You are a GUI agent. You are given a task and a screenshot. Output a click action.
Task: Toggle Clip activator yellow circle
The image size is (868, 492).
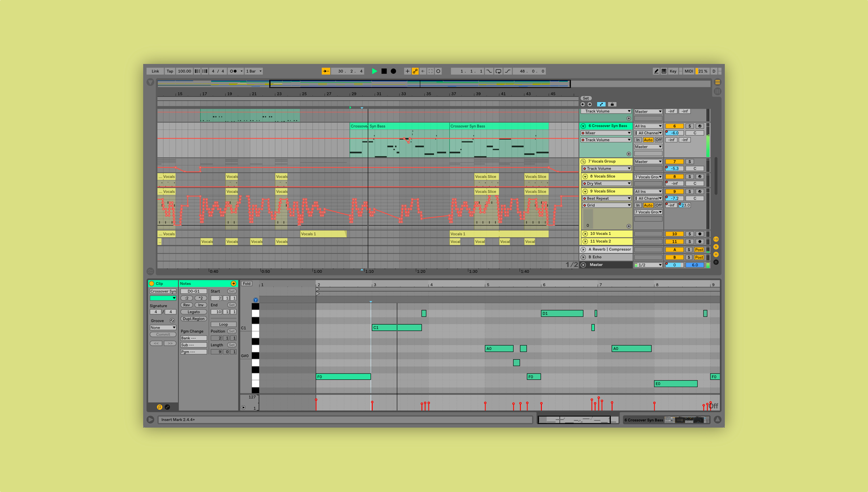point(152,284)
